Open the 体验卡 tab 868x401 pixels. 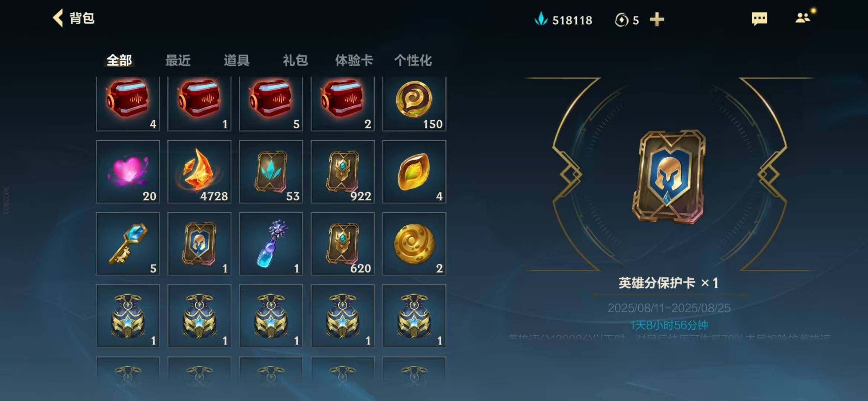point(354,60)
